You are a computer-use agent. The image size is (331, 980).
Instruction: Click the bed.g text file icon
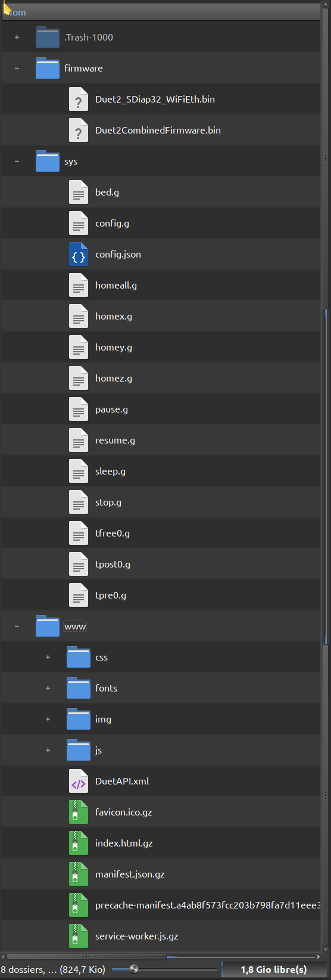pos(79,192)
